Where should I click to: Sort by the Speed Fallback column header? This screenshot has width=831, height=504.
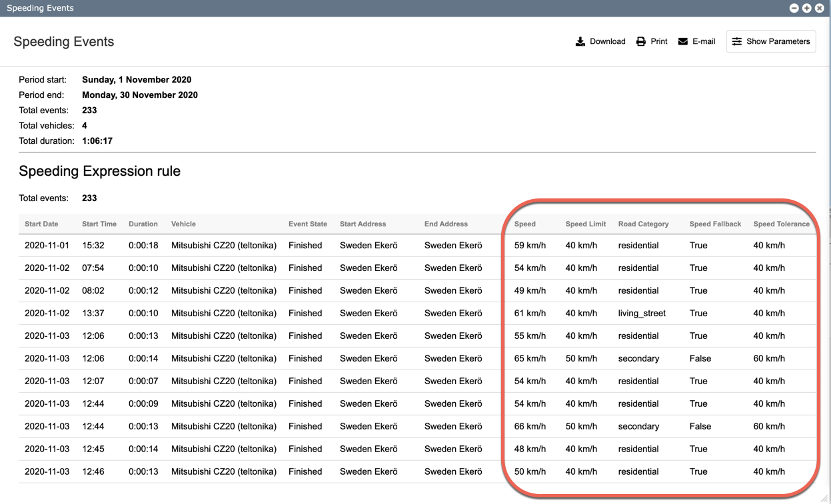click(715, 224)
